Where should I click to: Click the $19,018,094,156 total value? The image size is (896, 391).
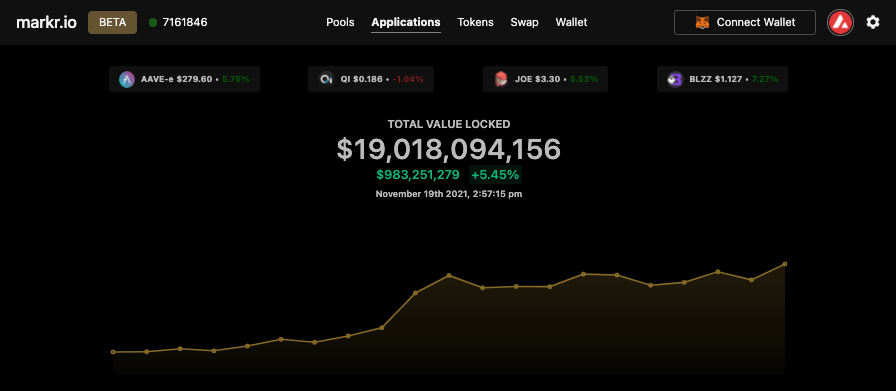click(449, 149)
